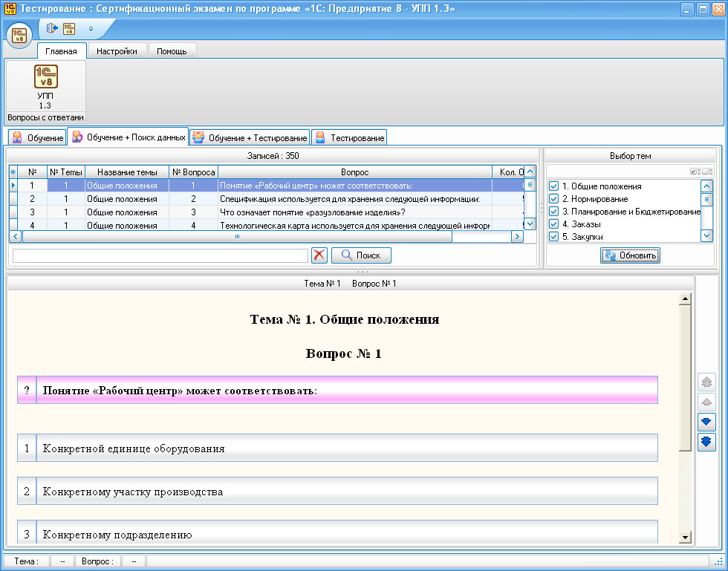Go to next question with blue down arrow
The height and width of the screenshot is (571, 728).
[x=707, y=422]
